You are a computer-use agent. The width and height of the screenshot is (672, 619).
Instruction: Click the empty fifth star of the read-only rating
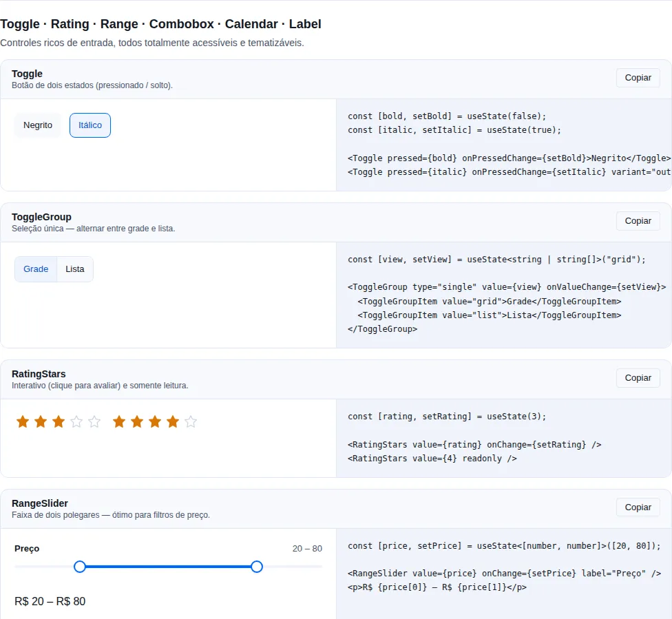[191, 422]
